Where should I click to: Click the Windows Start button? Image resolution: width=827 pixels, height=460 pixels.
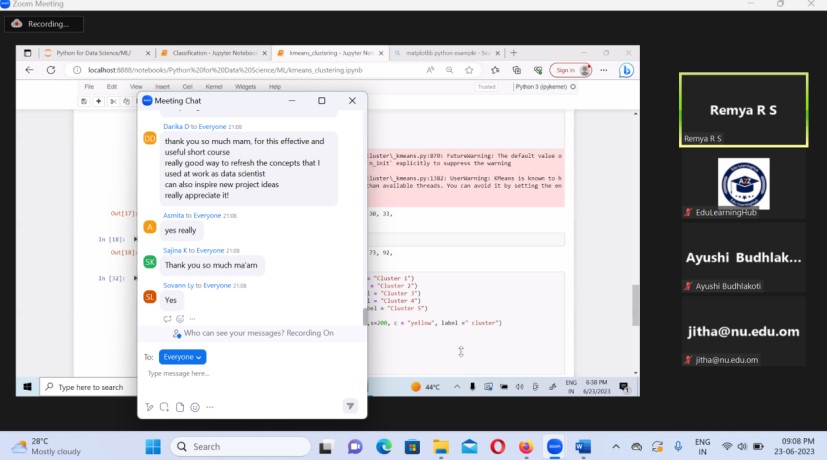[x=153, y=446]
